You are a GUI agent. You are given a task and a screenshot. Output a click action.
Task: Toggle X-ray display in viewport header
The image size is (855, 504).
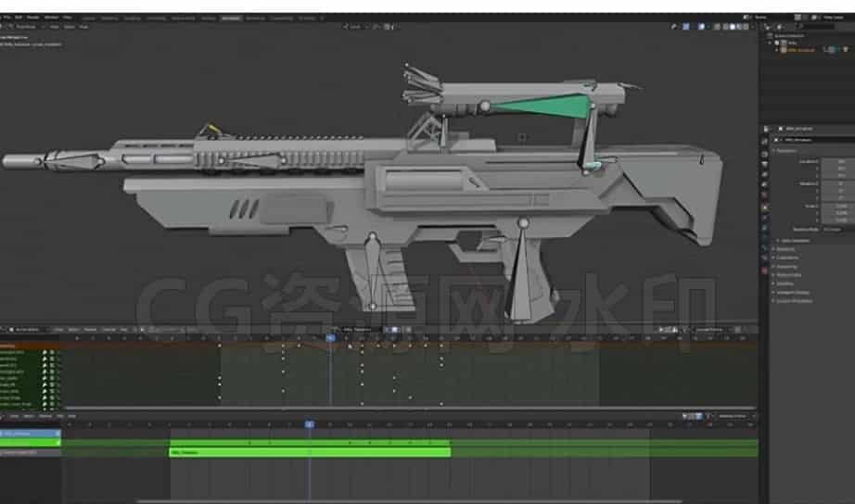point(717,26)
